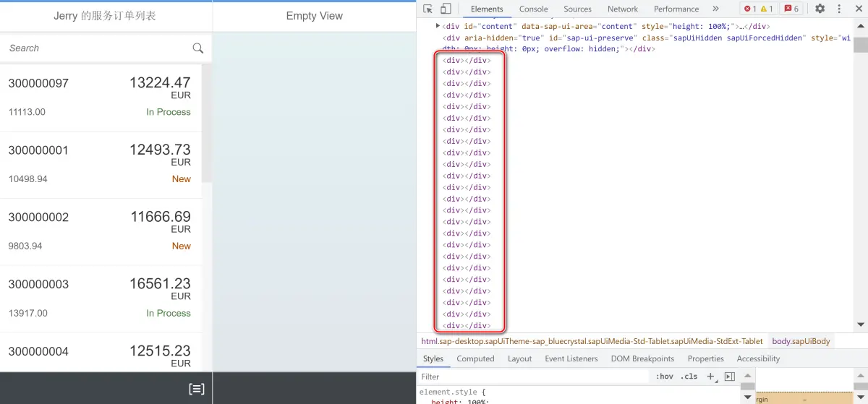Image resolution: width=868 pixels, height=404 pixels.
Task: Toggle the .cls element classes button
Action: (x=690, y=377)
